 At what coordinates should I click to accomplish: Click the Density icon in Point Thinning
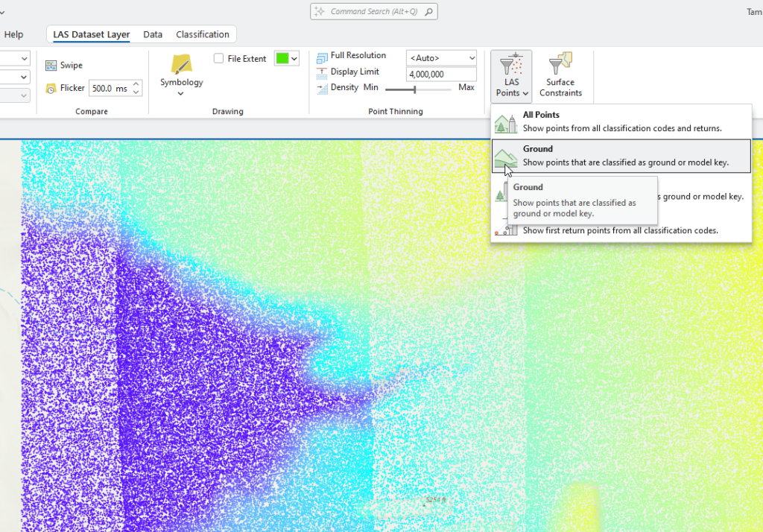(x=323, y=87)
